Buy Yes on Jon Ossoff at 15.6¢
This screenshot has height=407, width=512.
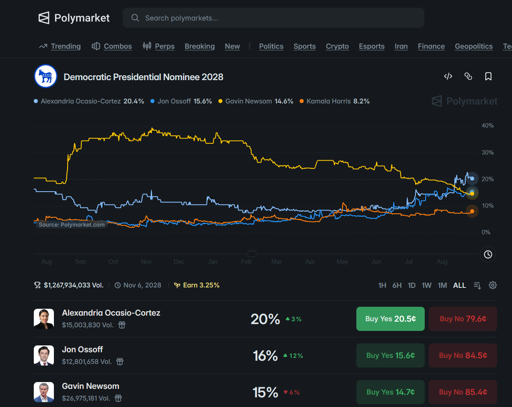point(390,356)
